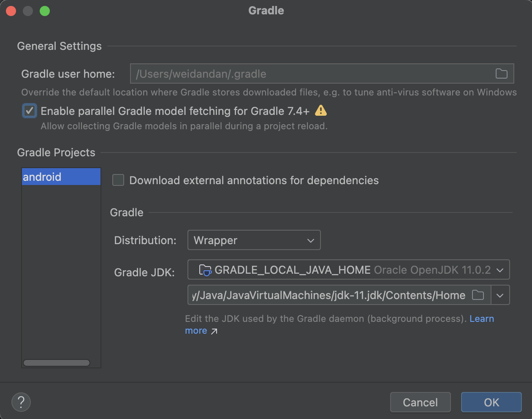Browse folder for Gradle user home
The width and height of the screenshot is (532, 419).
pyautogui.click(x=501, y=74)
